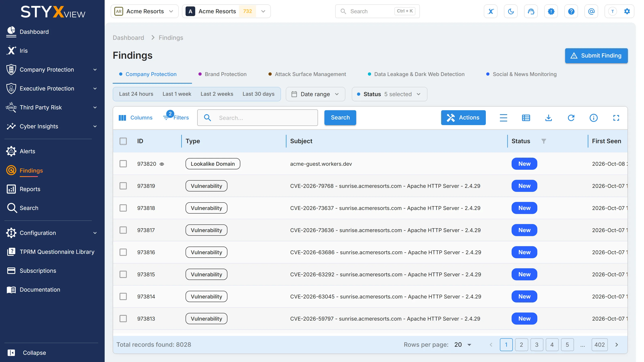Expand Company Protection sidebar menu

coord(52,70)
